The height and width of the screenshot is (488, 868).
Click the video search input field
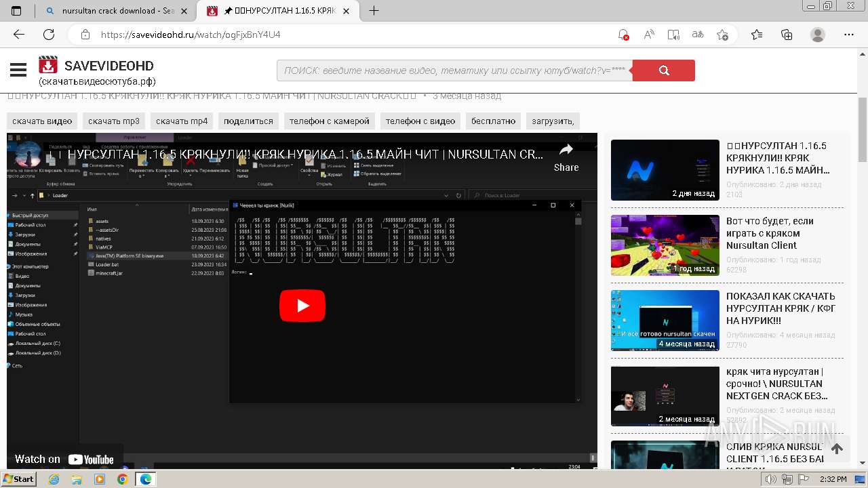pyautogui.click(x=454, y=70)
